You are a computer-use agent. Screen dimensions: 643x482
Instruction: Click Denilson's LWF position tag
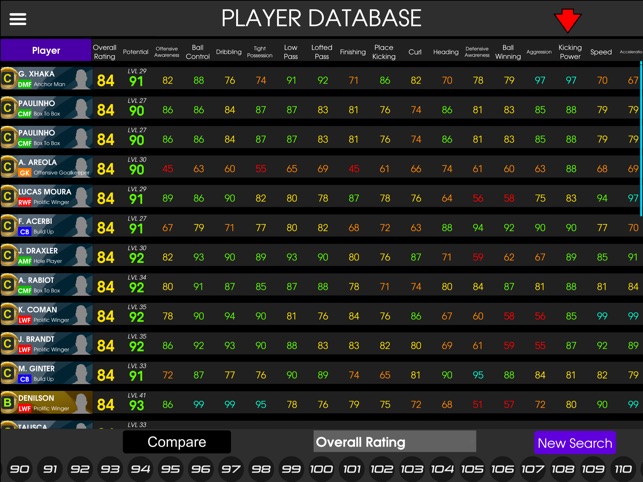25,409
